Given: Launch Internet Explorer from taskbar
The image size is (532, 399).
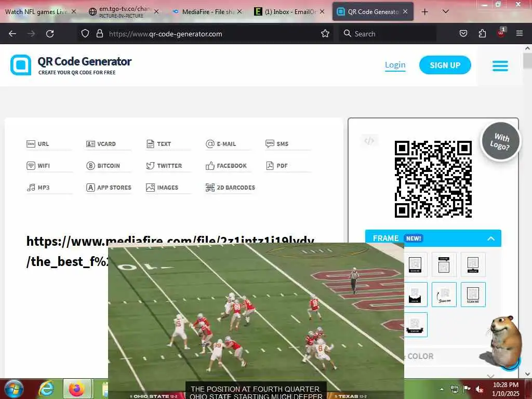Looking at the screenshot, I should coord(46,389).
